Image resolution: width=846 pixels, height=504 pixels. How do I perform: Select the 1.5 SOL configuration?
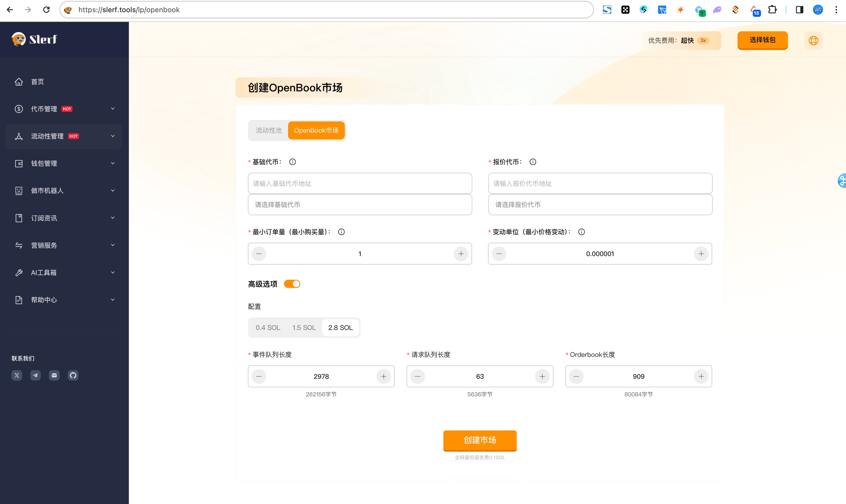point(304,327)
